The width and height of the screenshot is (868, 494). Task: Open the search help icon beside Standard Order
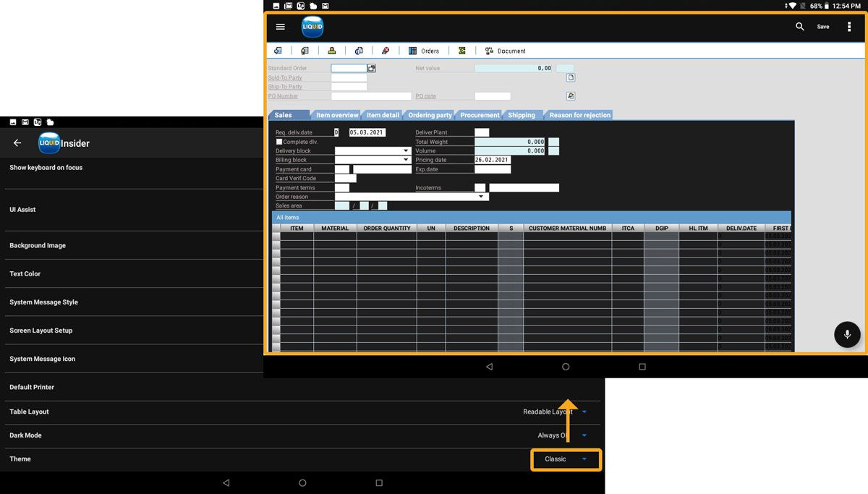[372, 68]
